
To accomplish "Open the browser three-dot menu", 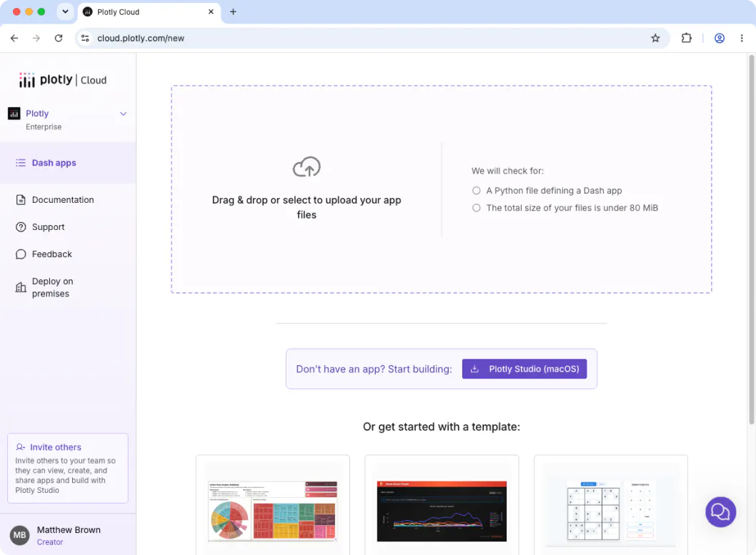I will pos(742,38).
